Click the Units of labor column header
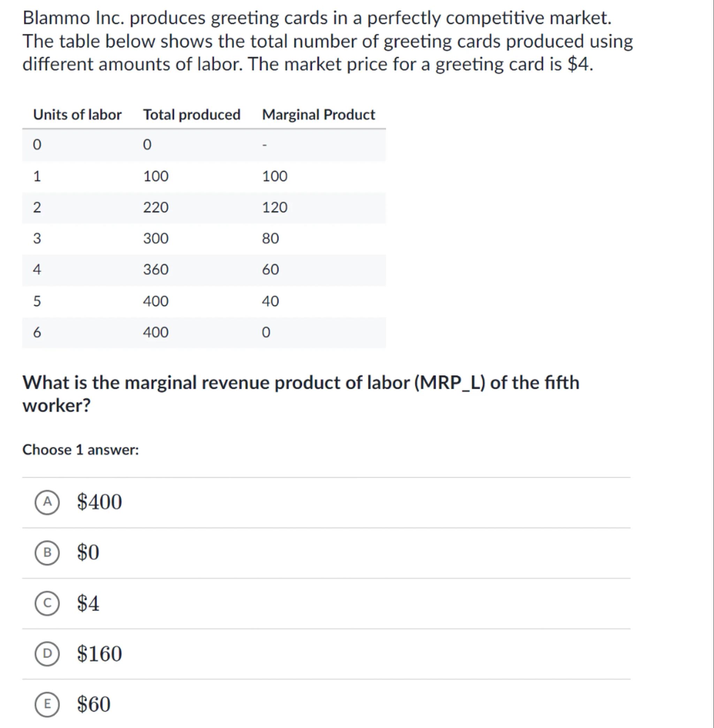This screenshot has width=714, height=728. (x=77, y=115)
